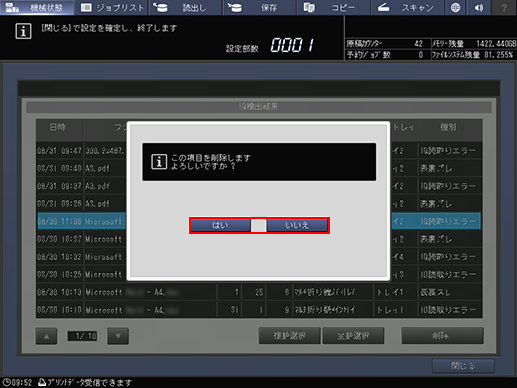517x388 pixels.
Task: Click the 日時 column header
Action: point(59,129)
